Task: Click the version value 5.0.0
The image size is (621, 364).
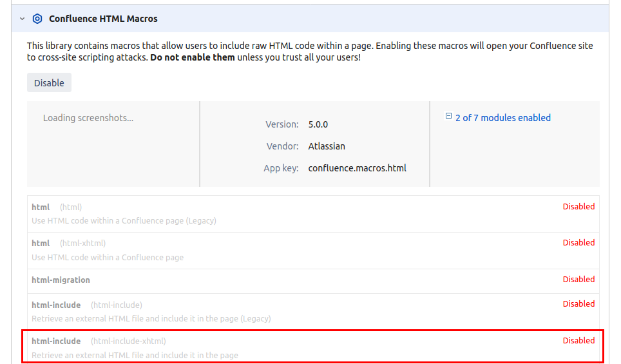Action: click(x=318, y=124)
